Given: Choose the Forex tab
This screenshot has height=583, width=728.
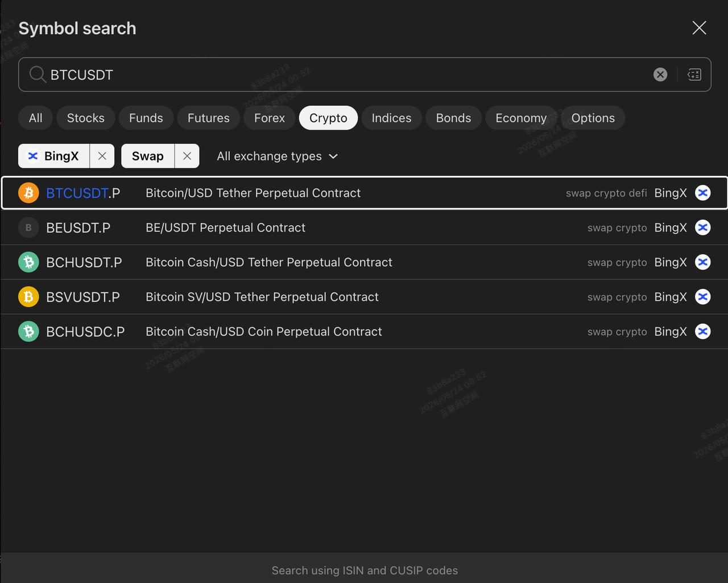Looking at the screenshot, I should (x=270, y=118).
